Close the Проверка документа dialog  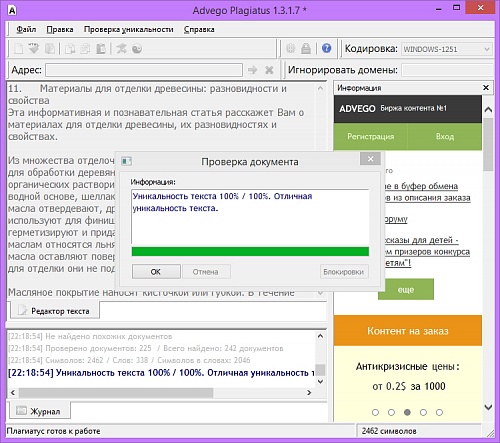(370, 159)
